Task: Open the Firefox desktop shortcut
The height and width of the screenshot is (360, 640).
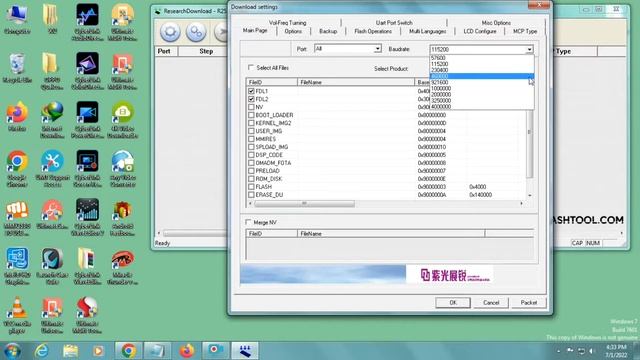Action: coord(17,117)
